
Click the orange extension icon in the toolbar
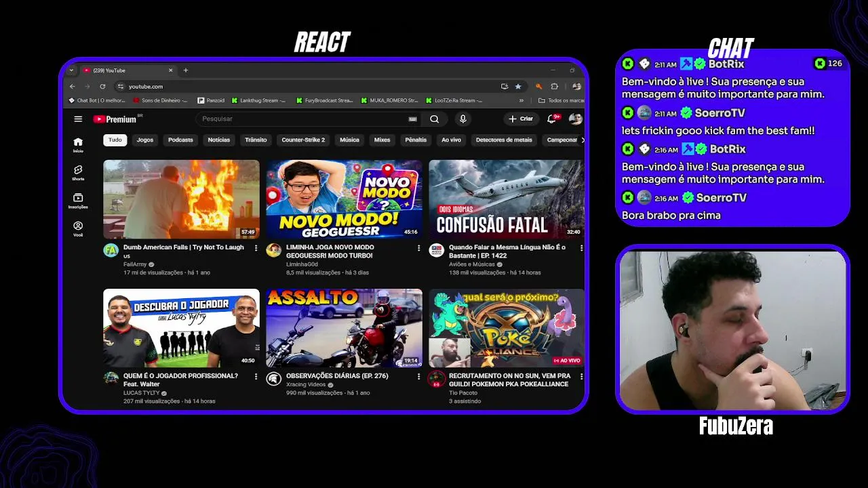pyautogui.click(x=538, y=86)
